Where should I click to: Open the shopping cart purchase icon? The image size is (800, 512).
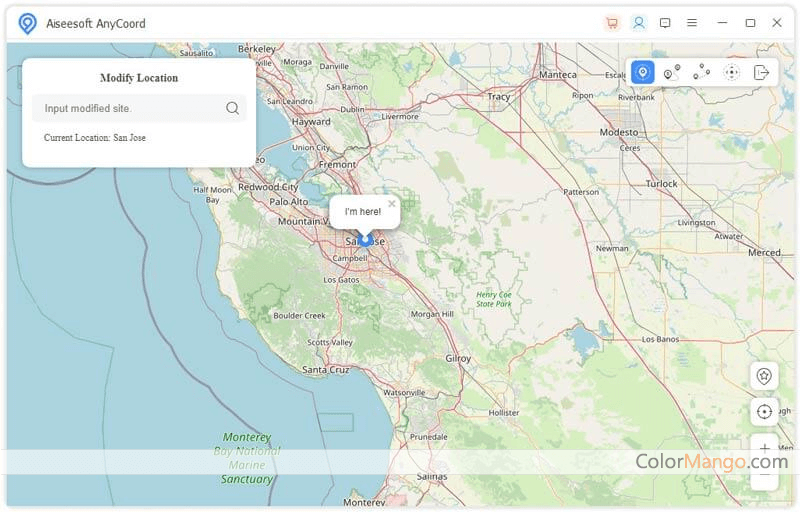coord(612,23)
